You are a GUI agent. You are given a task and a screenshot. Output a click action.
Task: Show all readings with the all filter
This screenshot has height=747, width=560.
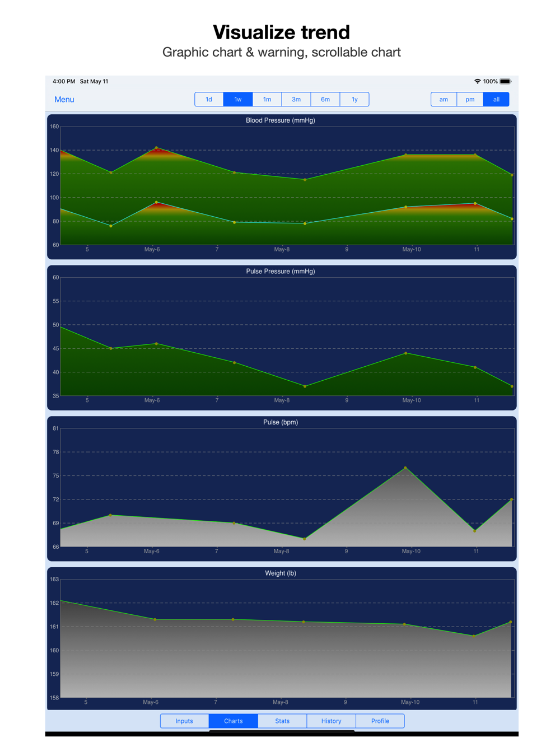[496, 100]
